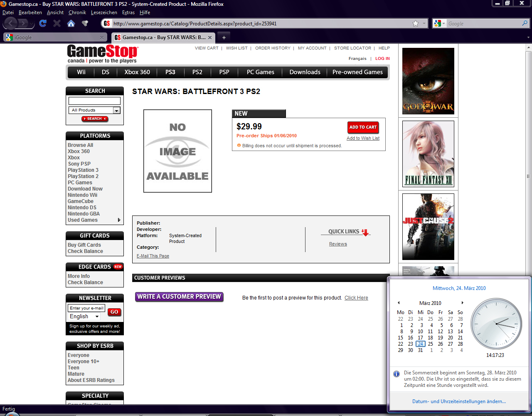Go to next month in calendar
Viewport: 532px width, 416px height.
click(462, 303)
